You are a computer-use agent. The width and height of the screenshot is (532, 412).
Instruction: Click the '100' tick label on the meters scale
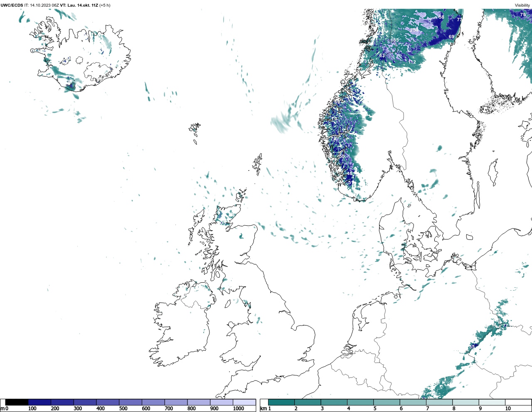click(x=32, y=409)
